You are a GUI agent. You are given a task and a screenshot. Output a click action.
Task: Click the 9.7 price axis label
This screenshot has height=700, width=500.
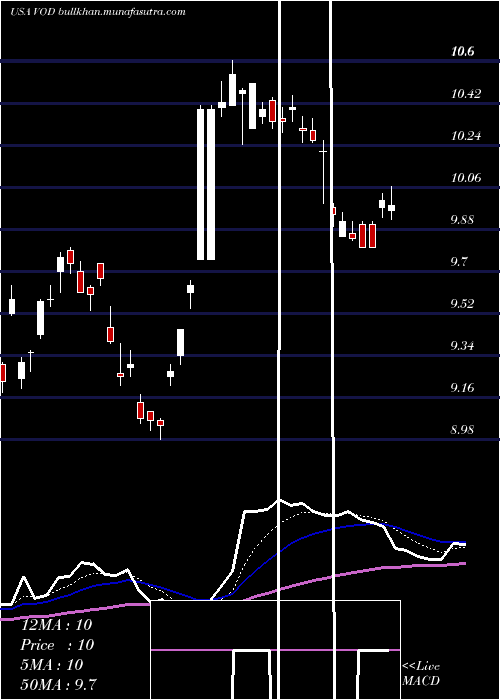tap(459, 262)
